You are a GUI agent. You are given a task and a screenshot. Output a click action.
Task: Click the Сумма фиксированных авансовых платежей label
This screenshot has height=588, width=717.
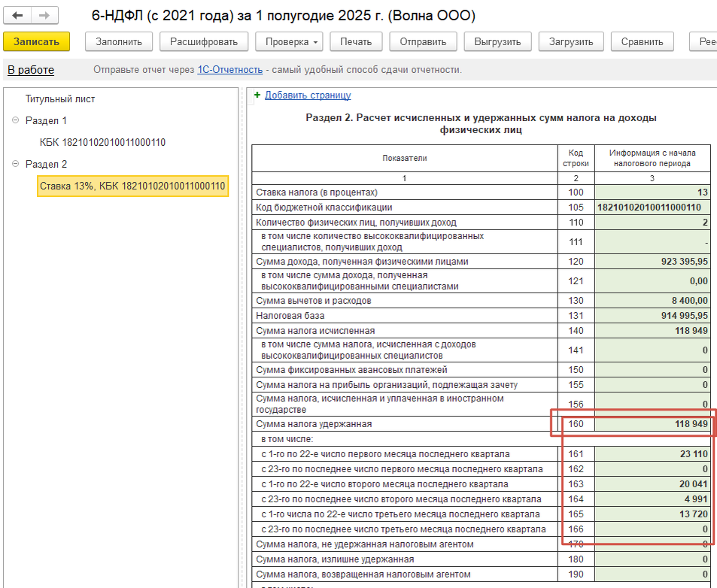point(351,370)
